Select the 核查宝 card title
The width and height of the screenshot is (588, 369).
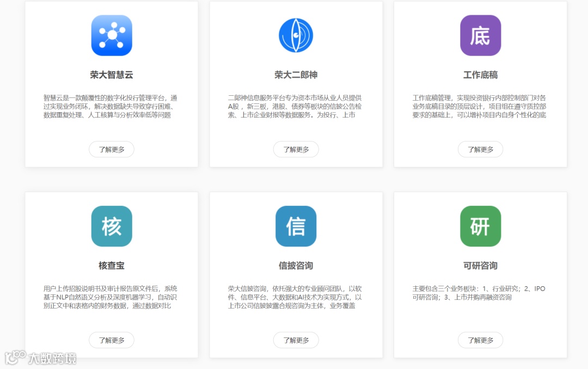pyautogui.click(x=112, y=266)
